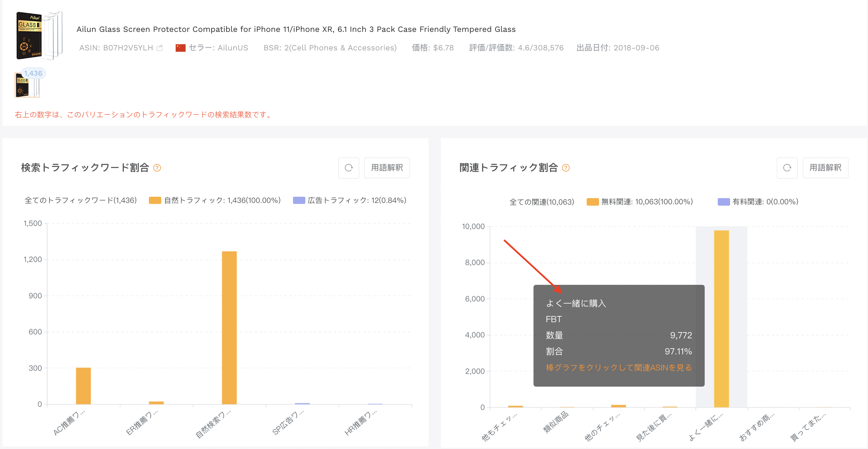Click help icon beside 関連トラフィック割合
The width and height of the screenshot is (868, 449).
click(566, 168)
